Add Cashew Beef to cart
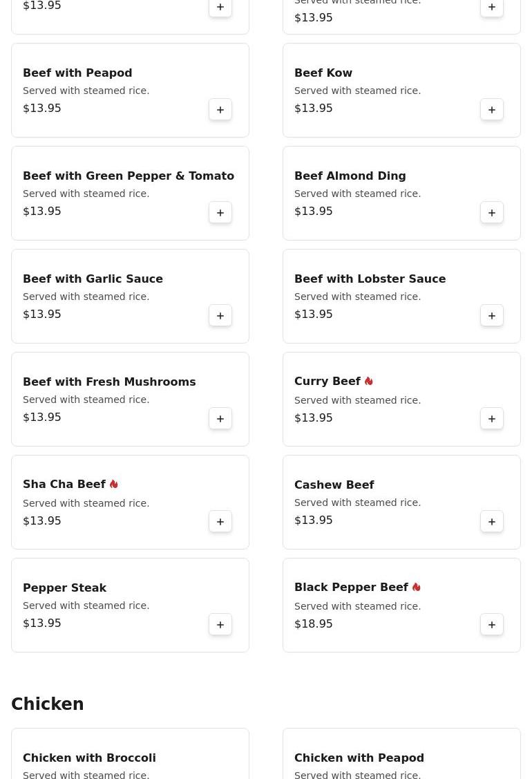Image resolution: width=532 pixels, height=779 pixels. click(492, 522)
